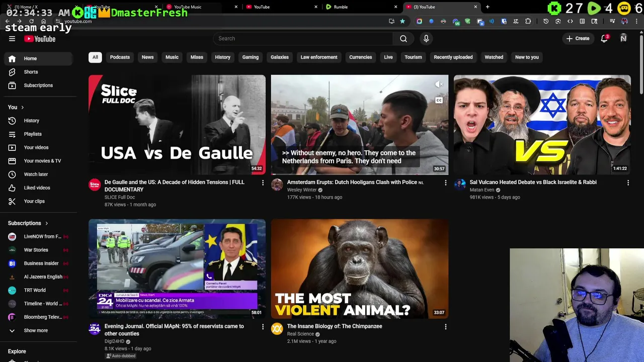Open the notifications bell

[604, 39]
